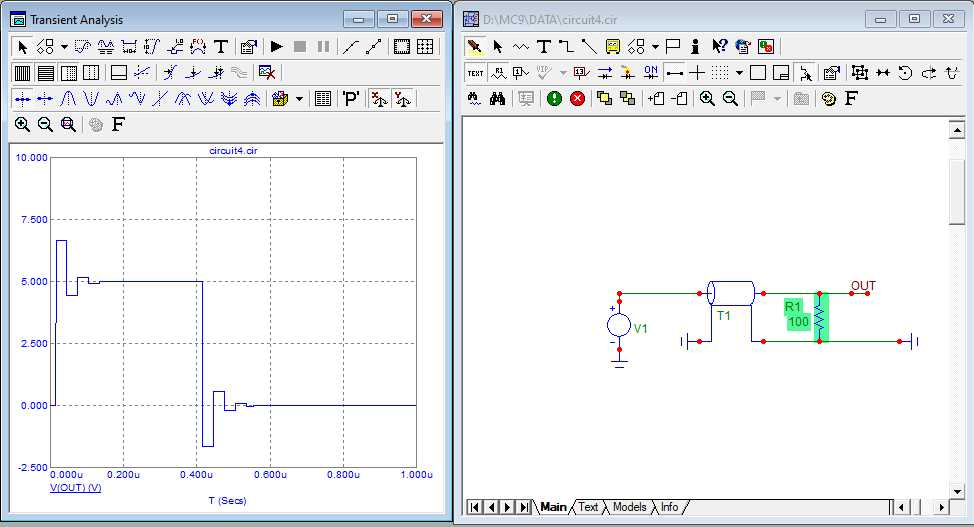
Task: Run the analysis with the play button
Action: (x=277, y=46)
